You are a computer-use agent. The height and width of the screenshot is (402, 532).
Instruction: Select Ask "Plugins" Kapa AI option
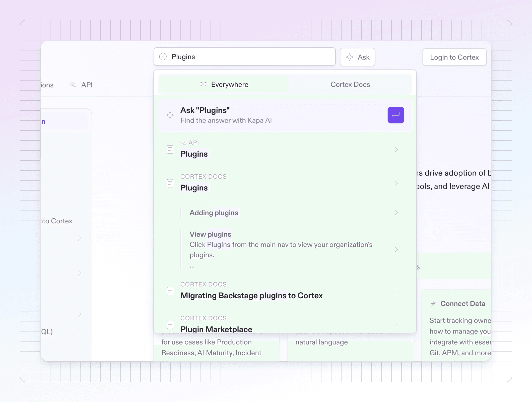tap(285, 115)
